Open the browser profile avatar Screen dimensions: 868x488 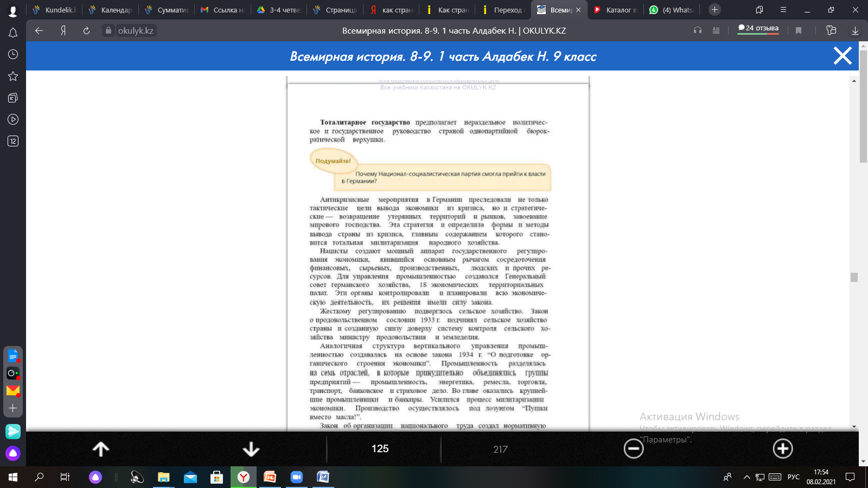pos(13,10)
